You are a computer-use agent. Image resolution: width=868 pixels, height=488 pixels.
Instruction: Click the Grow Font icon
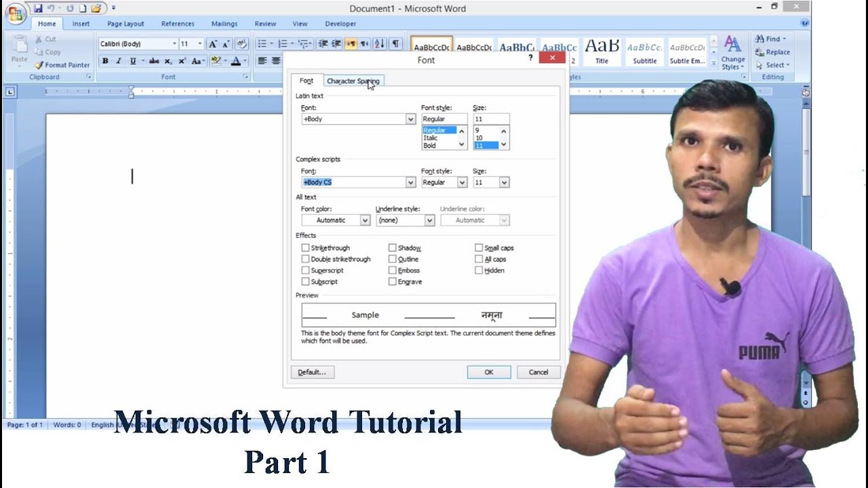click(x=213, y=44)
